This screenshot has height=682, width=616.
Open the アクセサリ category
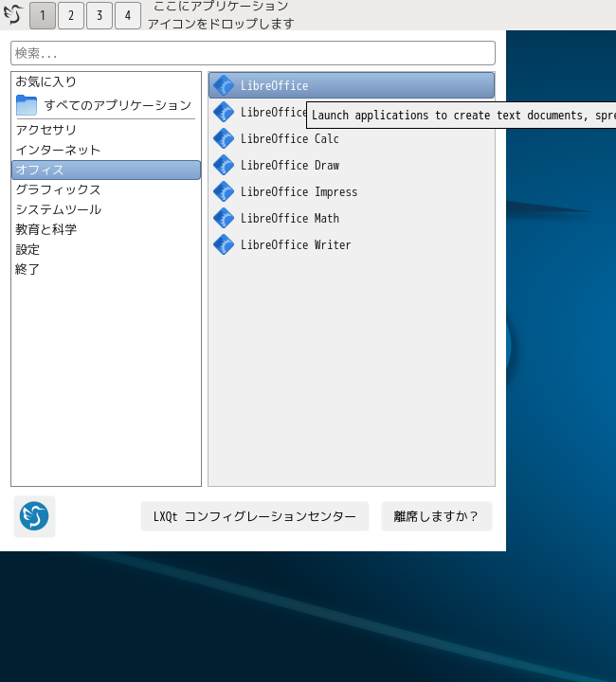point(106,130)
